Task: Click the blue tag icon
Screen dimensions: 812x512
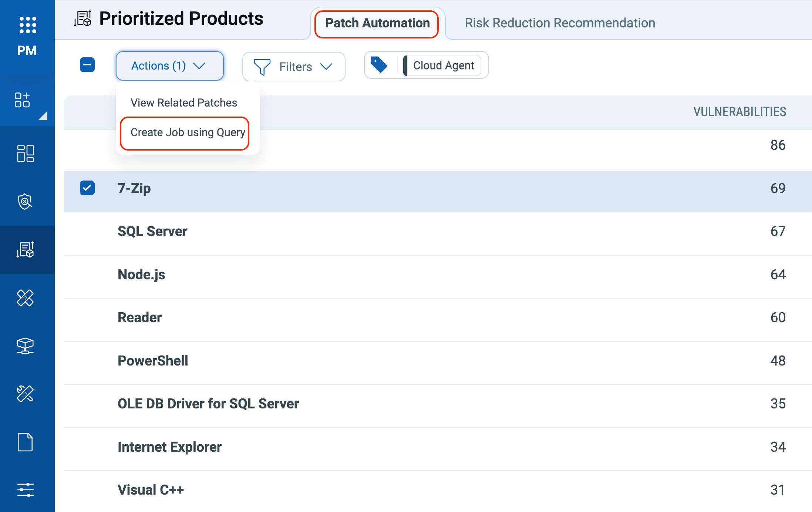Action: [379, 65]
